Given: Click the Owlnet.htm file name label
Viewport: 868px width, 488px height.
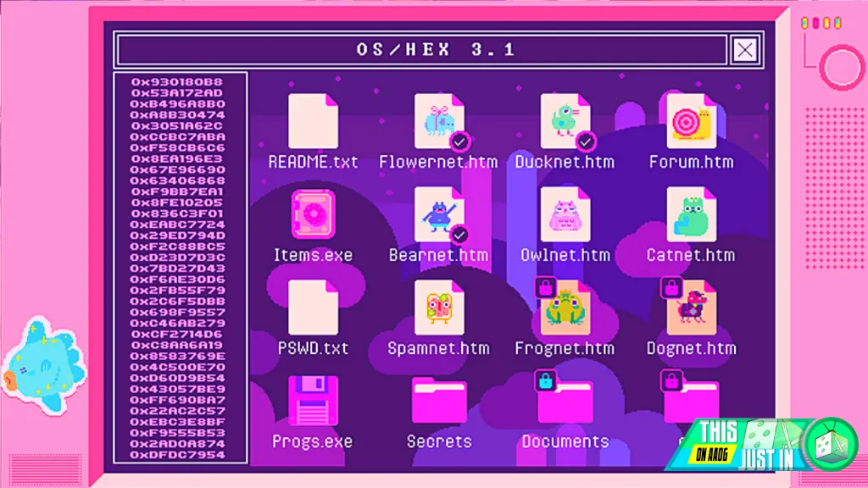Looking at the screenshot, I should (565, 255).
